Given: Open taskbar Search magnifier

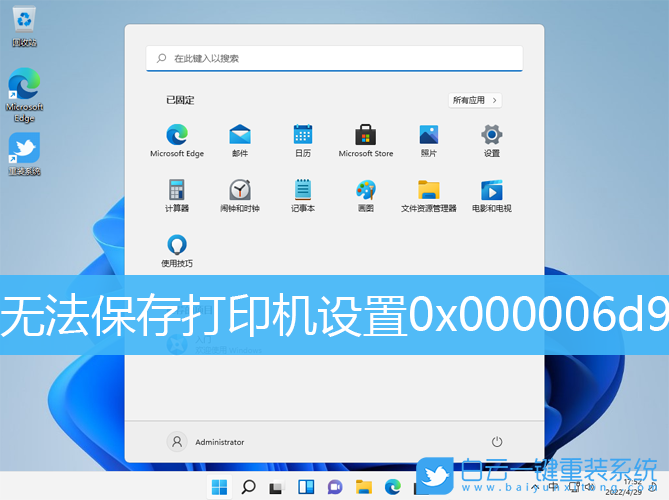Looking at the screenshot, I should click(248, 487).
